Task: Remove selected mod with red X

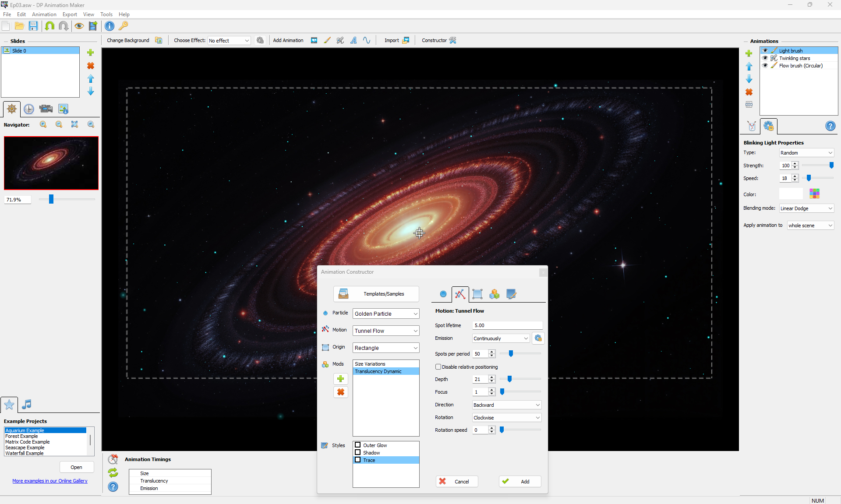Action: click(341, 392)
